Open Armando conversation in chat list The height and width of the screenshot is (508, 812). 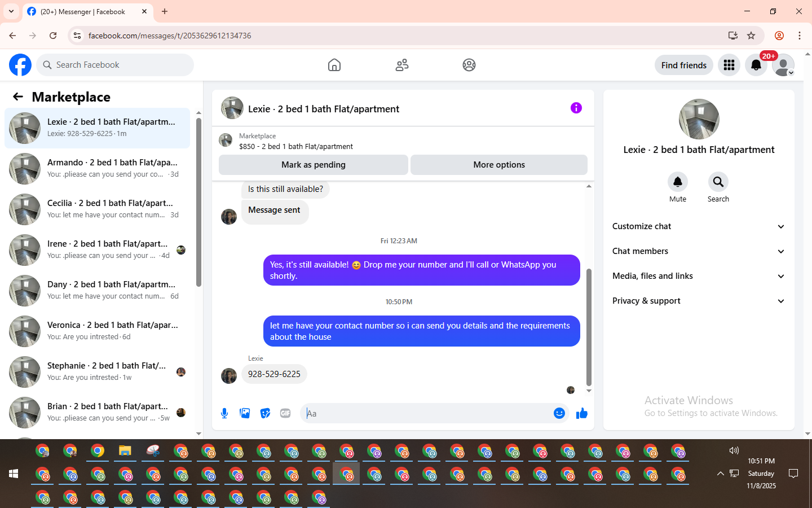tap(98, 169)
